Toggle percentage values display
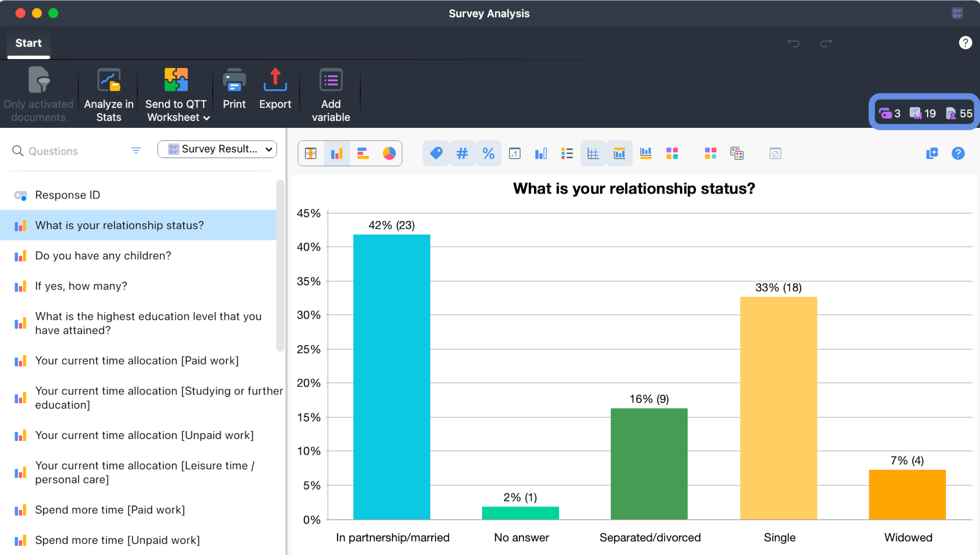The height and width of the screenshot is (555, 980). (x=488, y=153)
